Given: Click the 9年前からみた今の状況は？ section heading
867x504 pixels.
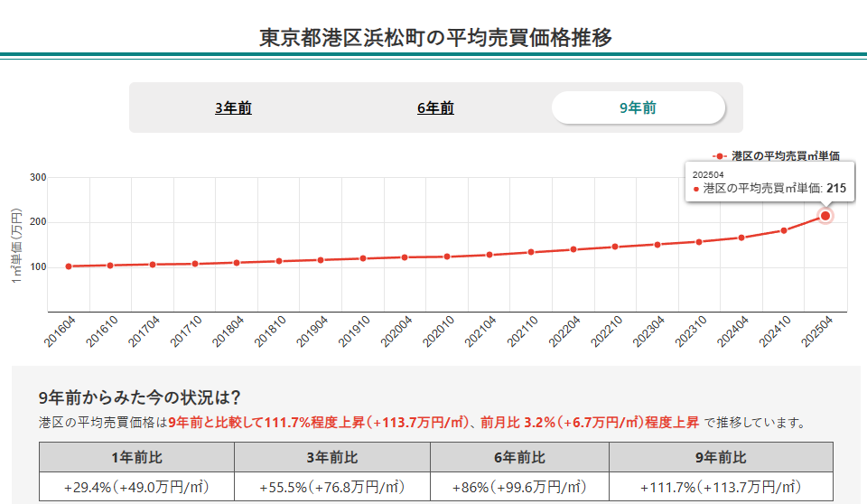Looking at the screenshot, I should pos(140,398).
